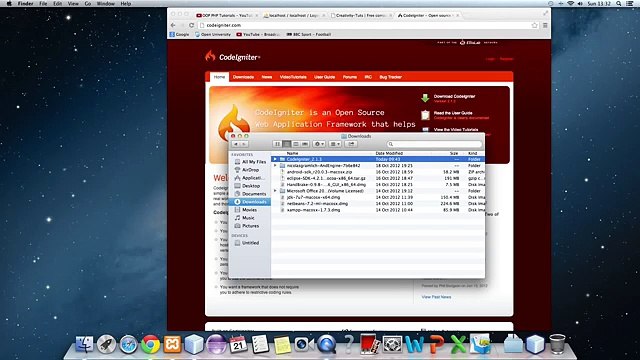Viewport: 640px width, 360px height.
Task: Open the Finder item arrangement dropdown
Action: pos(335,144)
